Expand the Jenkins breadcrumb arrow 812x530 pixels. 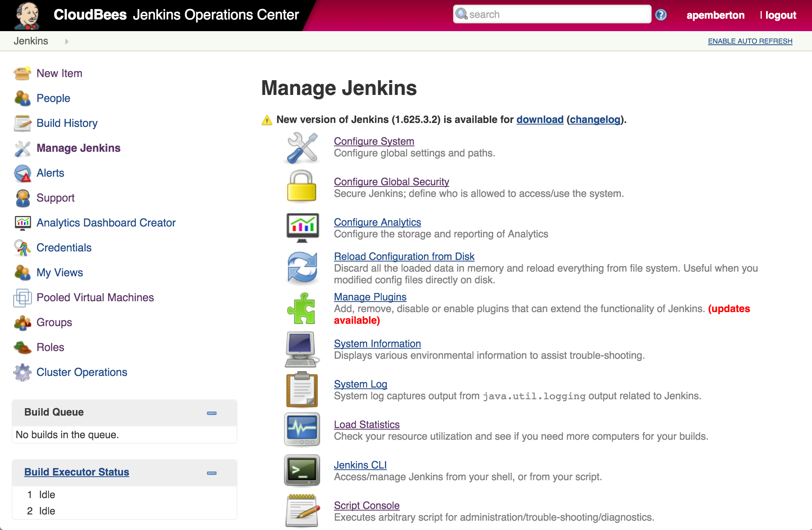tap(67, 41)
